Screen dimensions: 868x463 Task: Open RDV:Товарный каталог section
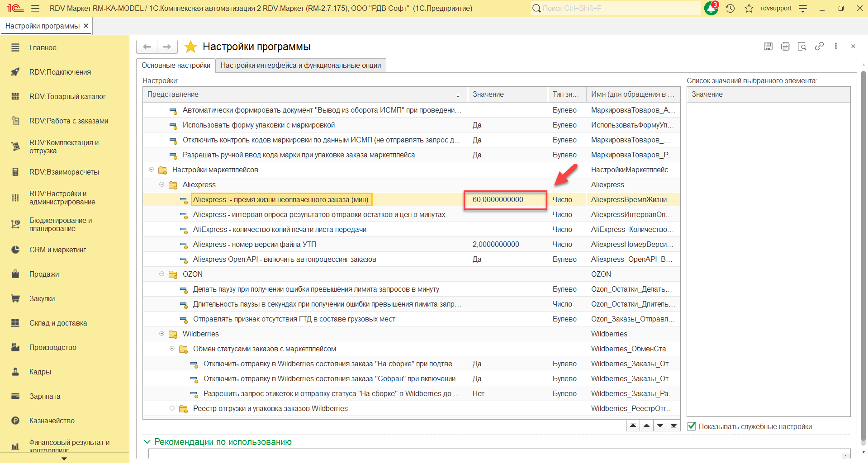67,96
